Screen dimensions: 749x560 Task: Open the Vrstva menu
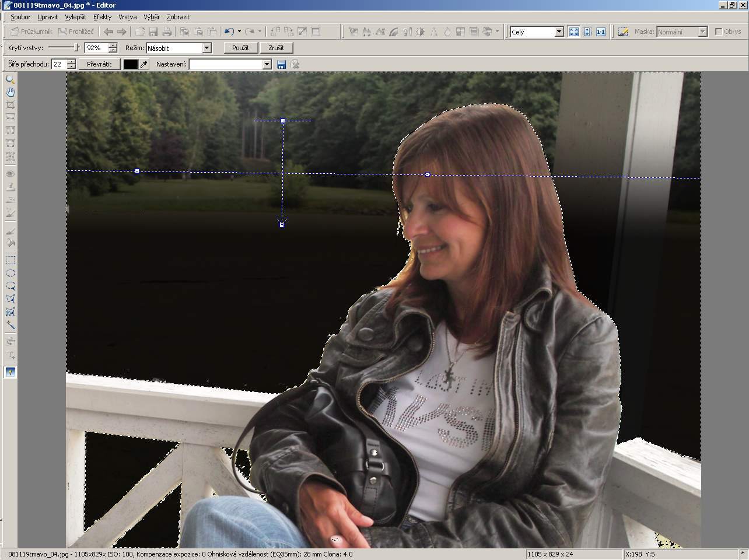pos(127,17)
